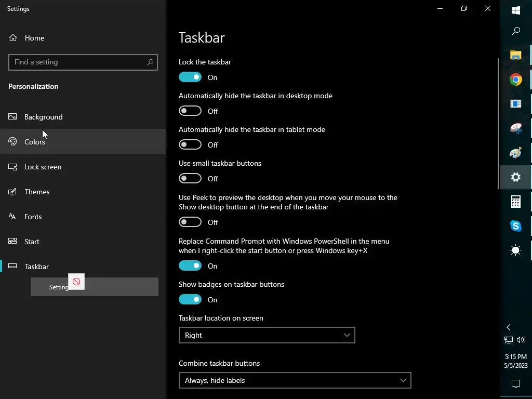532x399 pixels.
Task: Click the Windows Start button
Action: [515, 10]
